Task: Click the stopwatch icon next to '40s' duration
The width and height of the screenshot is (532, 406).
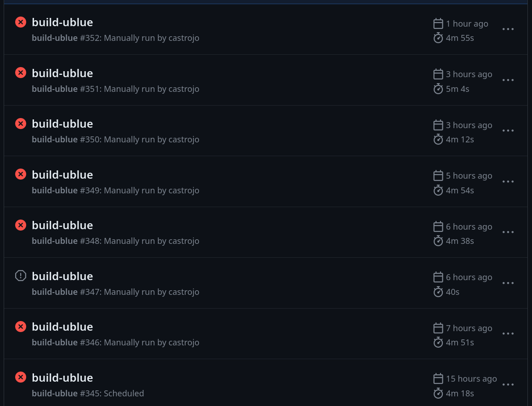Action: pos(438,292)
